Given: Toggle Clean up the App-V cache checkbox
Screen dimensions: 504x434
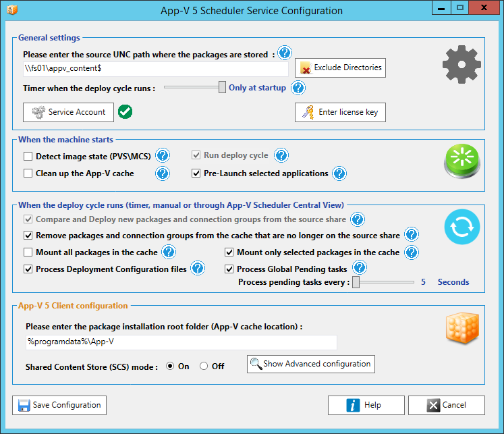Looking at the screenshot, I should (x=28, y=173).
